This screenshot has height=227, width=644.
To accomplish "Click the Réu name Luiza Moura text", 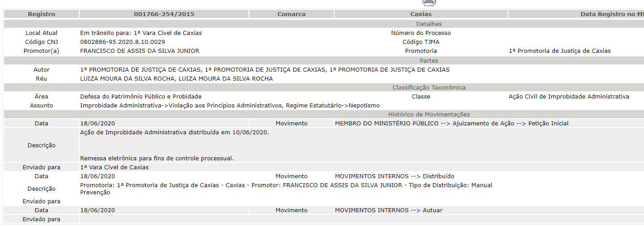I will pyautogui.click(x=176, y=79).
